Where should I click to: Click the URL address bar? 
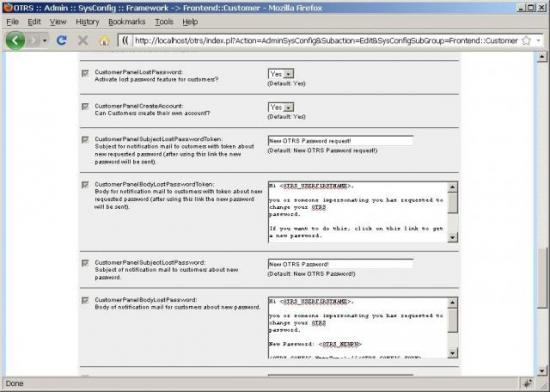pyautogui.click(x=326, y=41)
